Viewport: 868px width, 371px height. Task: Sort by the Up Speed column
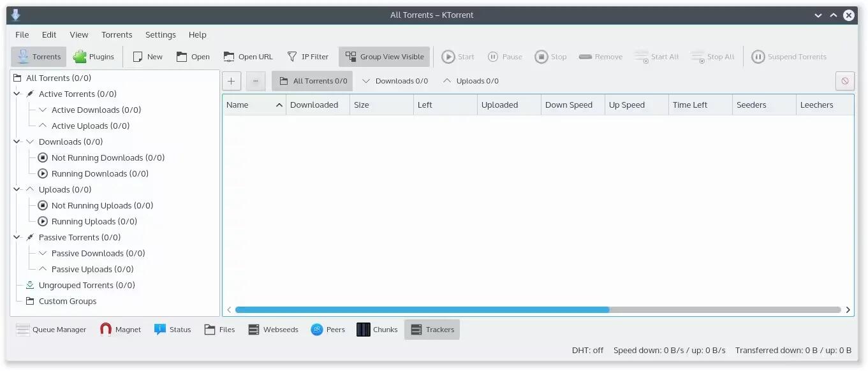pyautogui.click(x=637, y=105)
